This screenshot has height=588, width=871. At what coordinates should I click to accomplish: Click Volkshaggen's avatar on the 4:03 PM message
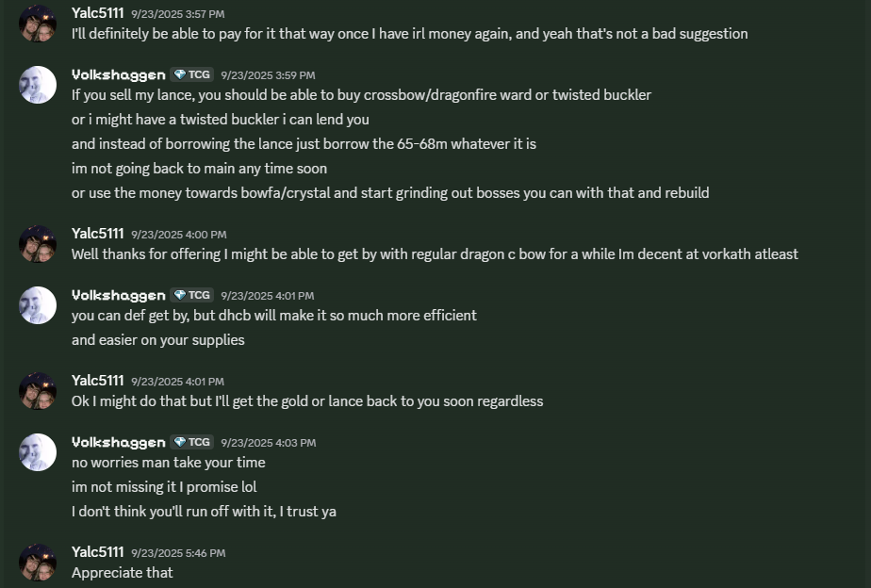tap(38, 452)
